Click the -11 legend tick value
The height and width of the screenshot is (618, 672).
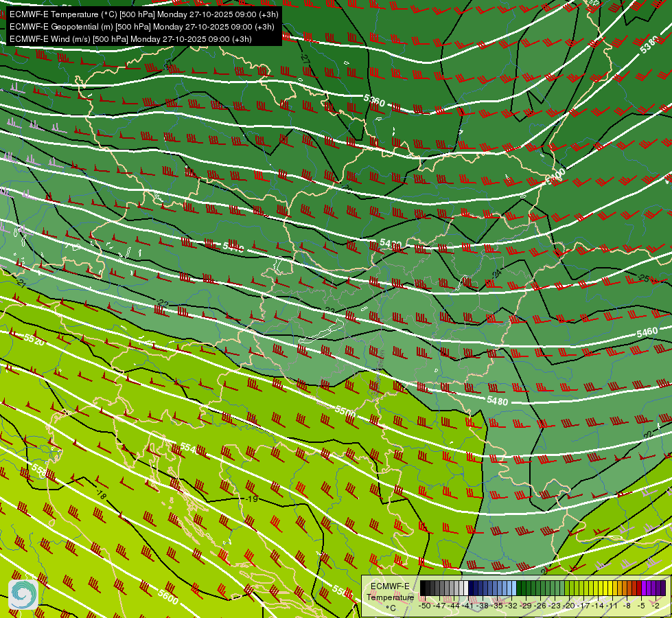click(612, 606)
